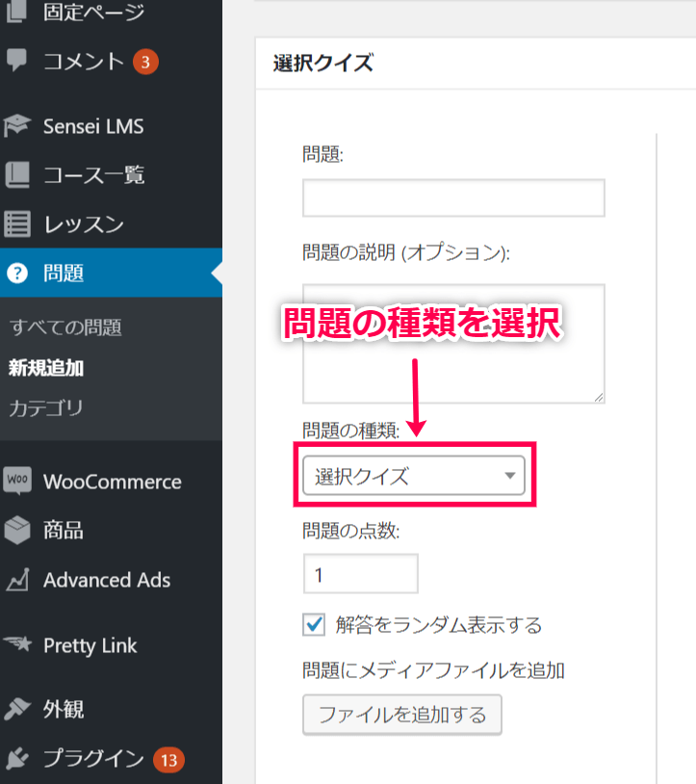
Task: Open カテゴリ submenu link
Action: [46, 408]
